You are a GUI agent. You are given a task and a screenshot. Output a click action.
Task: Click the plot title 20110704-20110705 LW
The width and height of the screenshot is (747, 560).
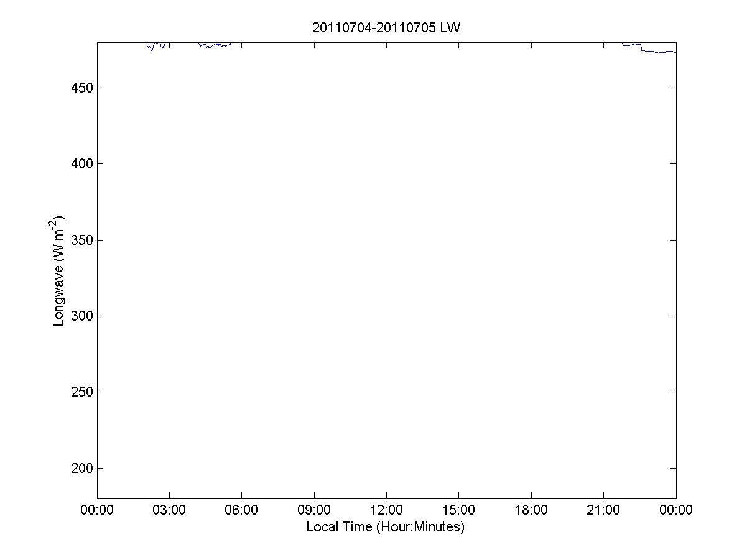coord(386,28)
